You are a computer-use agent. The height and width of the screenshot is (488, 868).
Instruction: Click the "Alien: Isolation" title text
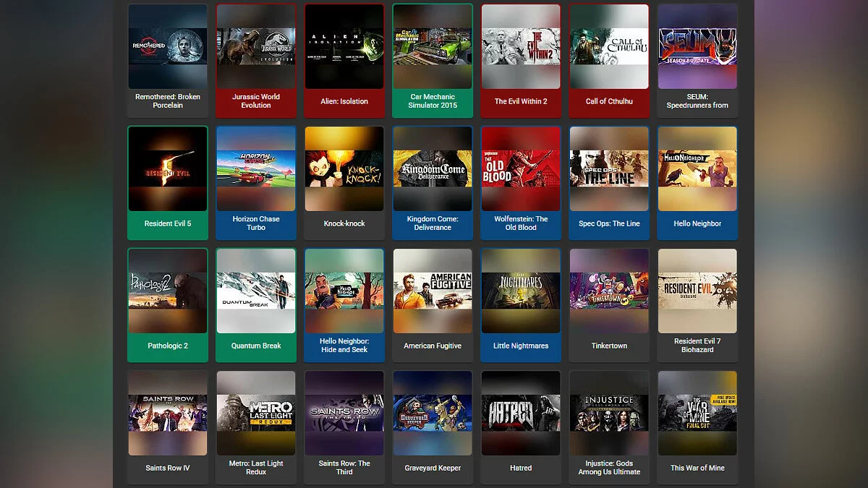coord(344,101)
